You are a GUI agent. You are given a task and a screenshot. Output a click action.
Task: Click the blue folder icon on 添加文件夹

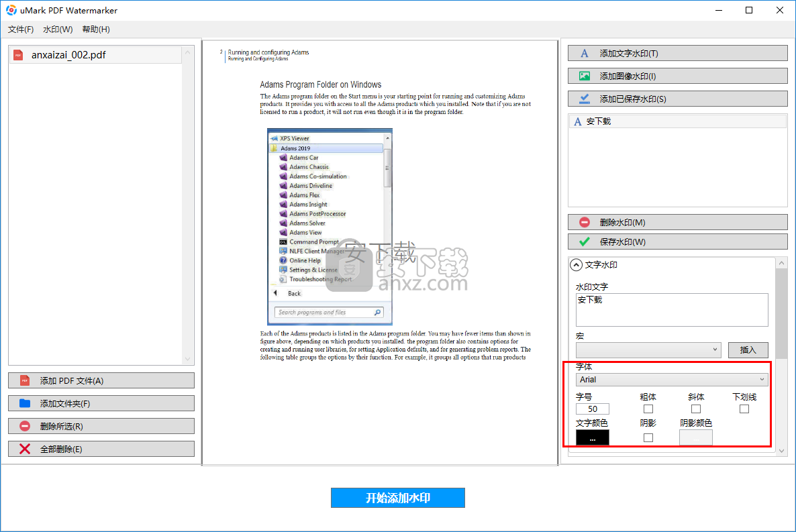tap(25, 404)
